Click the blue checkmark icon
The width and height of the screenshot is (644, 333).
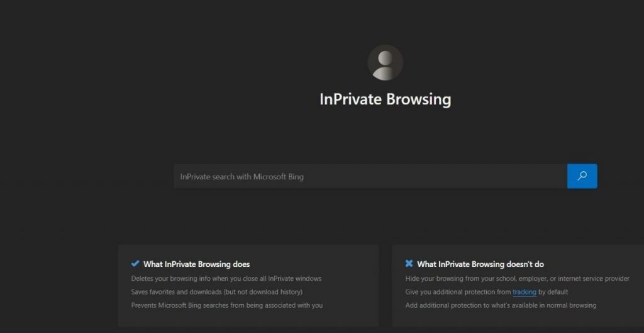(135, 264)
